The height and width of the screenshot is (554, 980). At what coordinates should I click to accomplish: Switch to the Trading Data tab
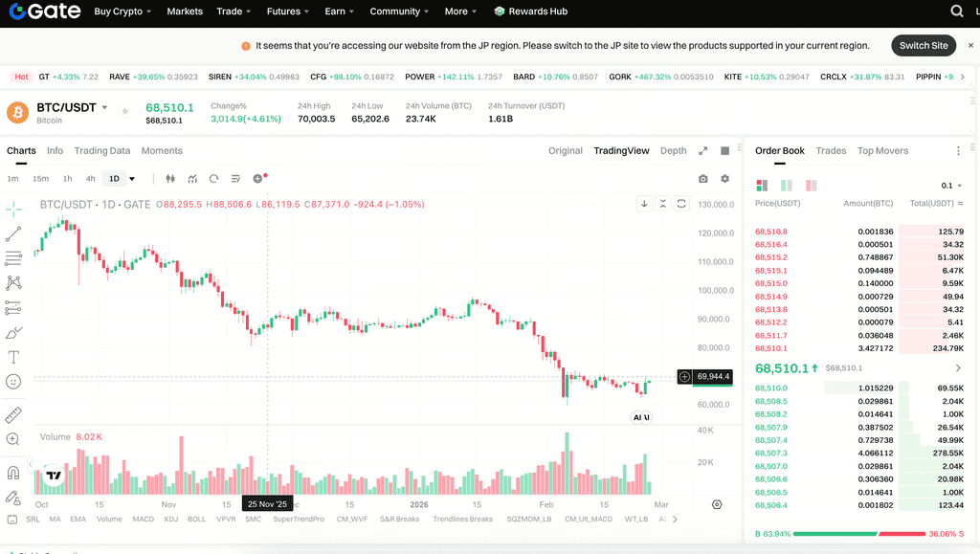click(x=101, y=150)
